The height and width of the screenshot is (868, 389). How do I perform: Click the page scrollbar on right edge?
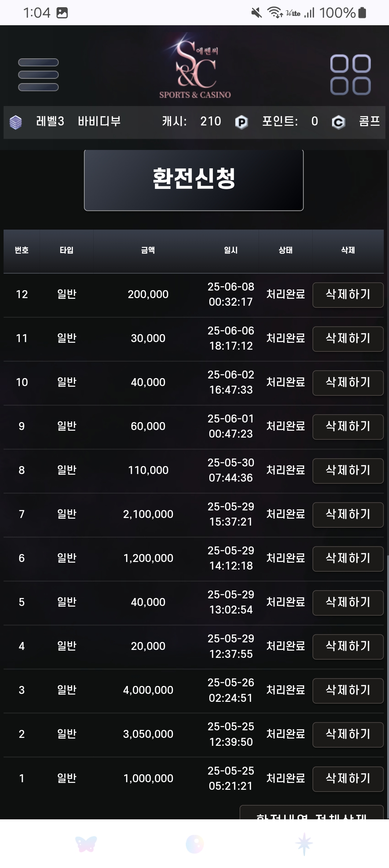pyautogui.click(x=388, y=685)
